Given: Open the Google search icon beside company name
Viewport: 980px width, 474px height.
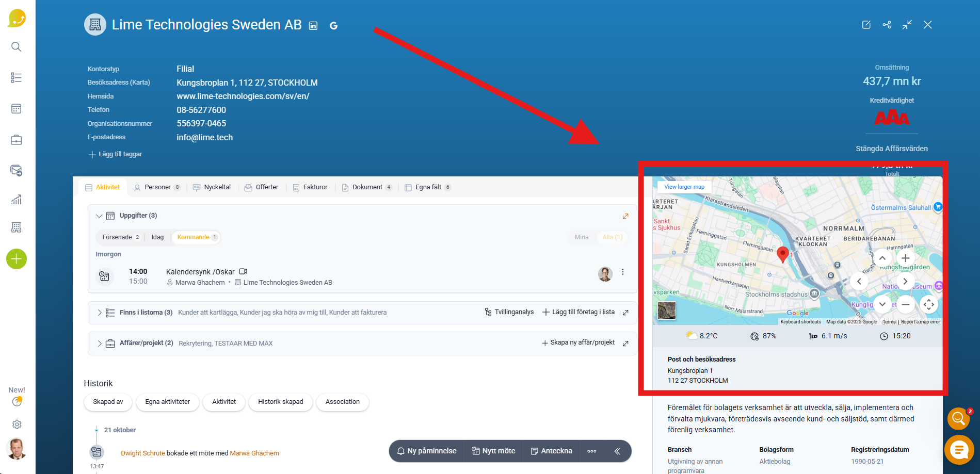Looking at the screenshot, I should point(334,26).
